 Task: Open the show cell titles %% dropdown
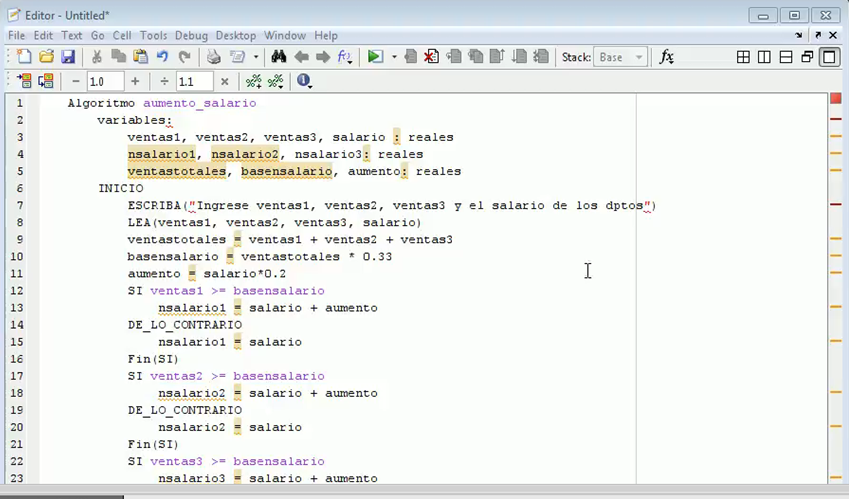tap(276, 81)
